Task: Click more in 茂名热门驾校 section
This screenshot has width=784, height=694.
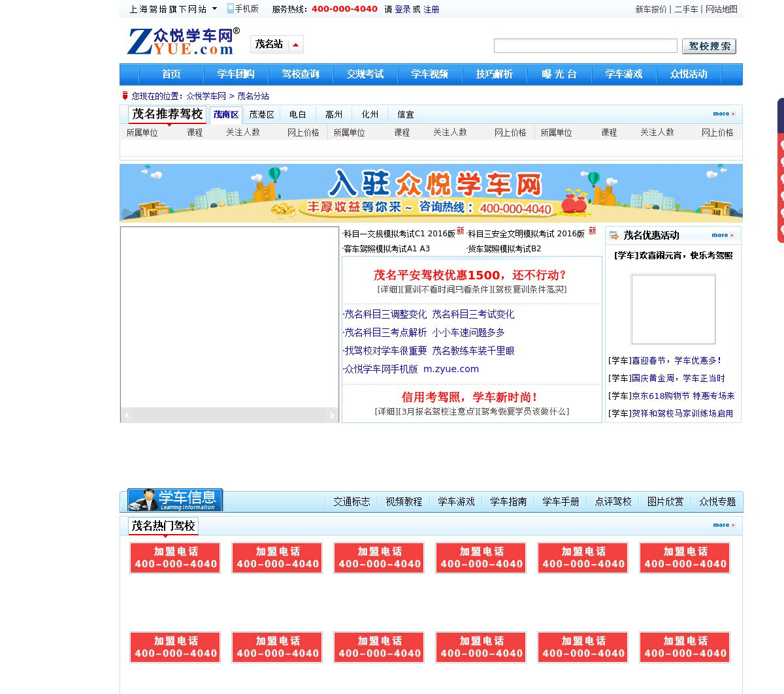Action: (724, 525)
